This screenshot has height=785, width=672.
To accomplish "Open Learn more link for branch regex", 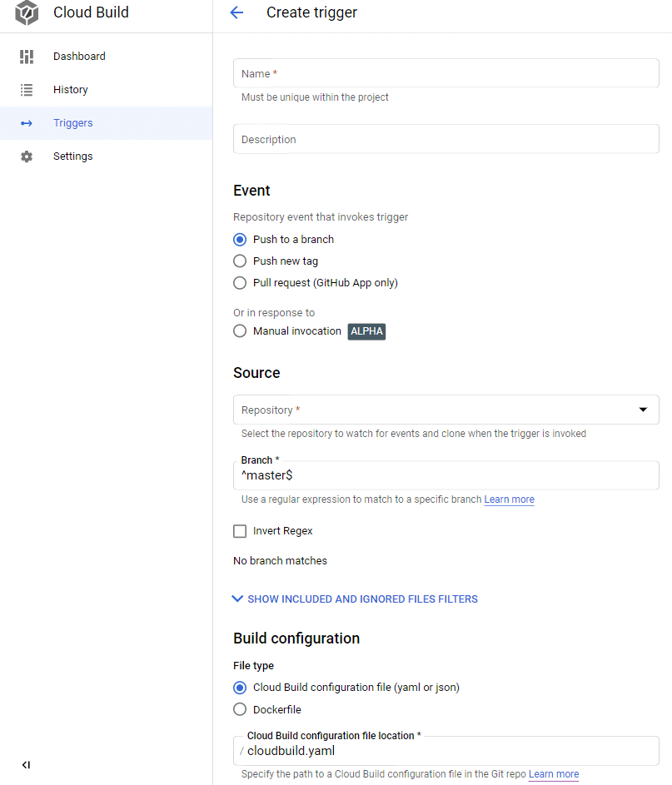I will click(x=510, y=499).
